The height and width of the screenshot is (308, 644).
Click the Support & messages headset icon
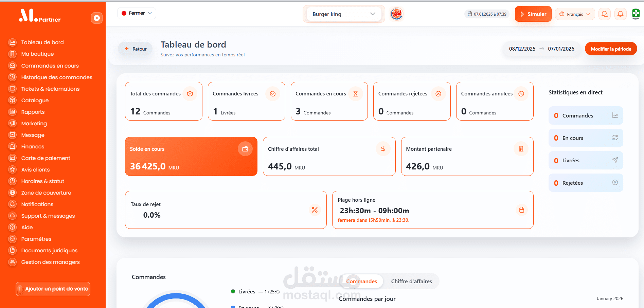point(13,216)
